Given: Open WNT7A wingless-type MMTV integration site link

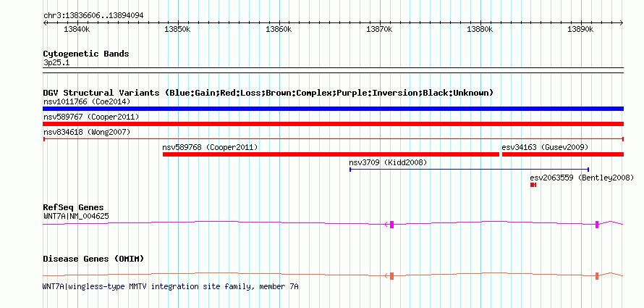Looking at the screenshot, I should click(x=171, y=286).
